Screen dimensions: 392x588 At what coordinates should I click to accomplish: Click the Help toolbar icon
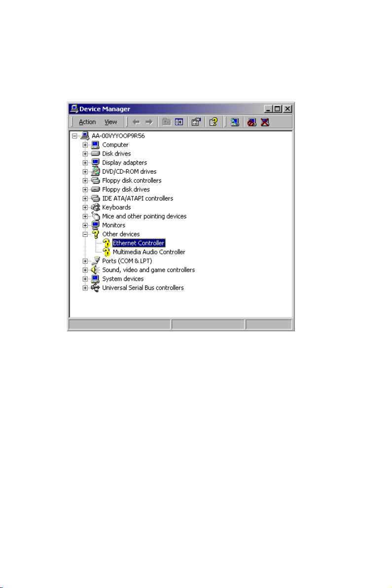coord(214,122)
